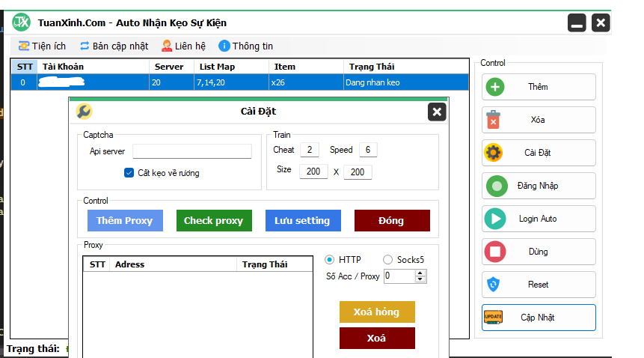Image resolution: width=644 pixels, height=358 pixels.
Task: Toggle the Cất kẹo về rương checkbox
Action: (129, 173)
